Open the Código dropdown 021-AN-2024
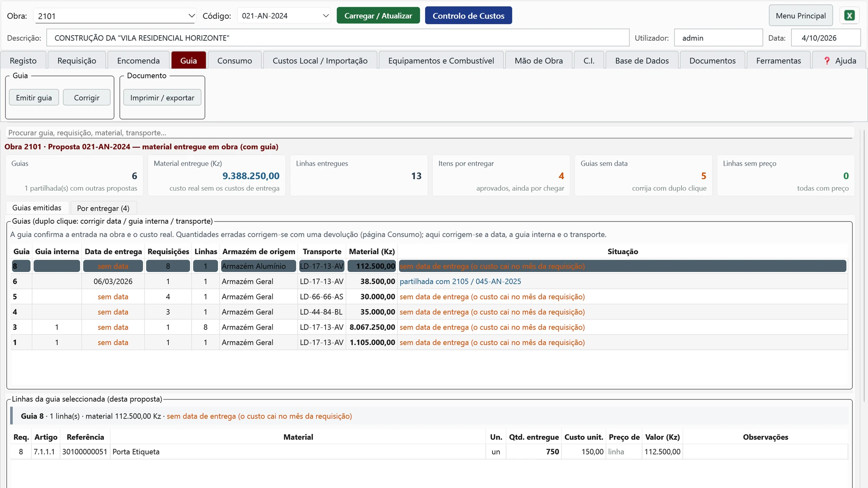868x488 pixels. [284, 16]
